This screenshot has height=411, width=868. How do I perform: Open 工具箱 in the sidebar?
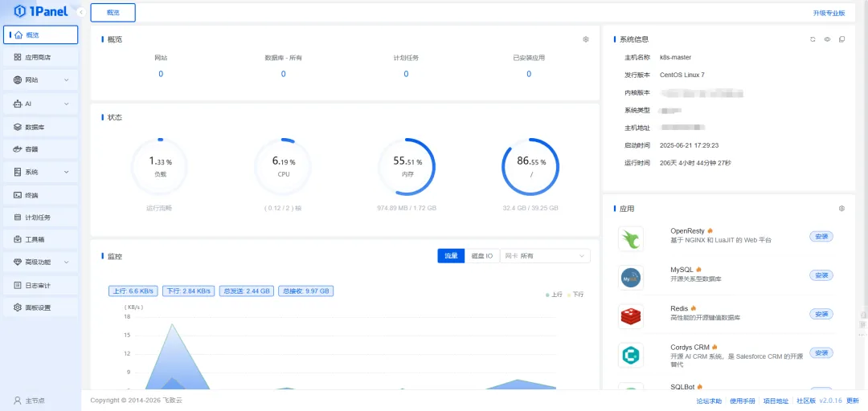tap(40, 239)
